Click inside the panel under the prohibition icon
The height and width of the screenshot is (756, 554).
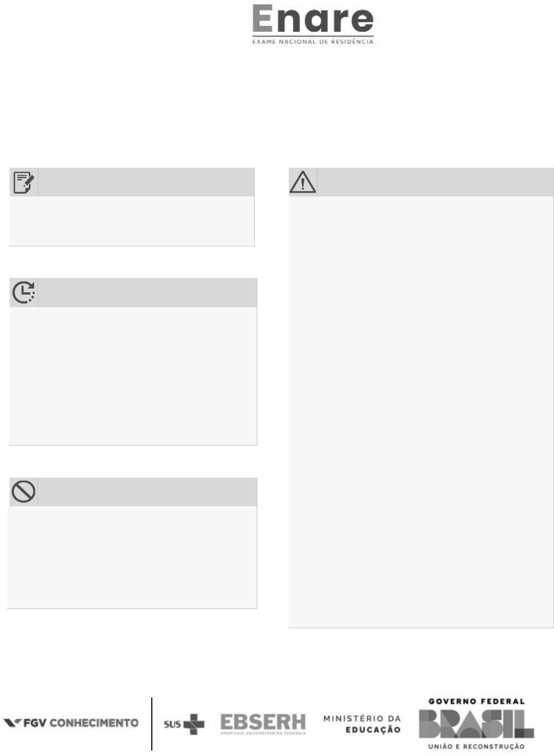pos(133,556)
